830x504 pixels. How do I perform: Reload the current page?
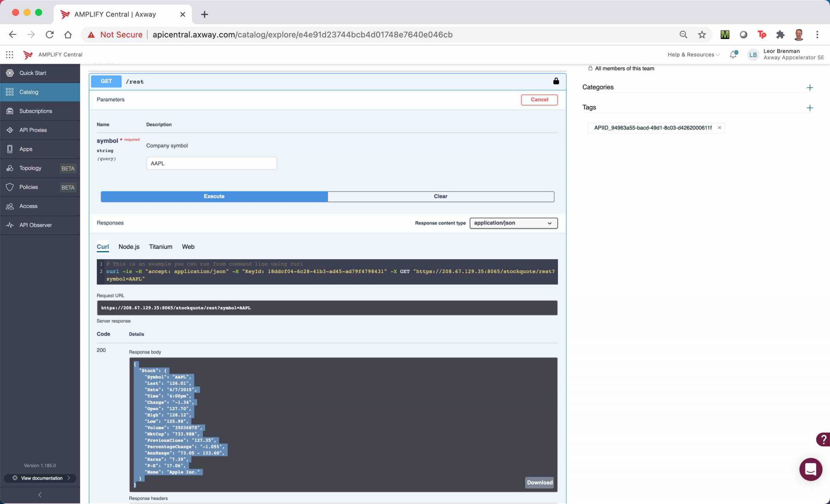(50, 34)
